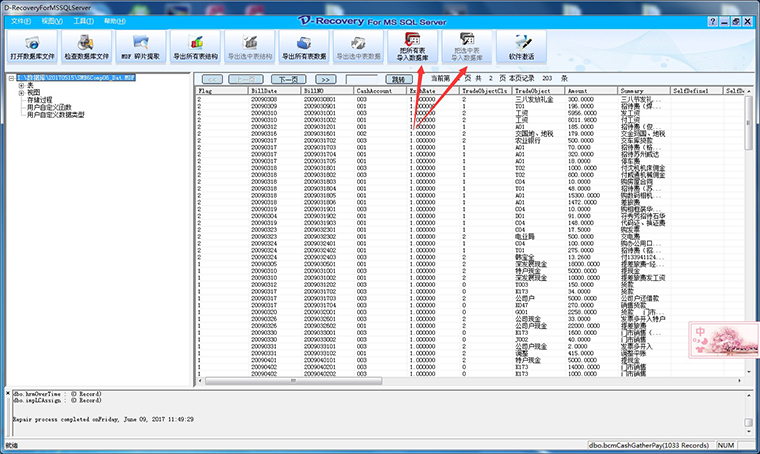The image size is (760, 454).
Task: Click the log panel vertical scrollbar
Action: (749, 411)
